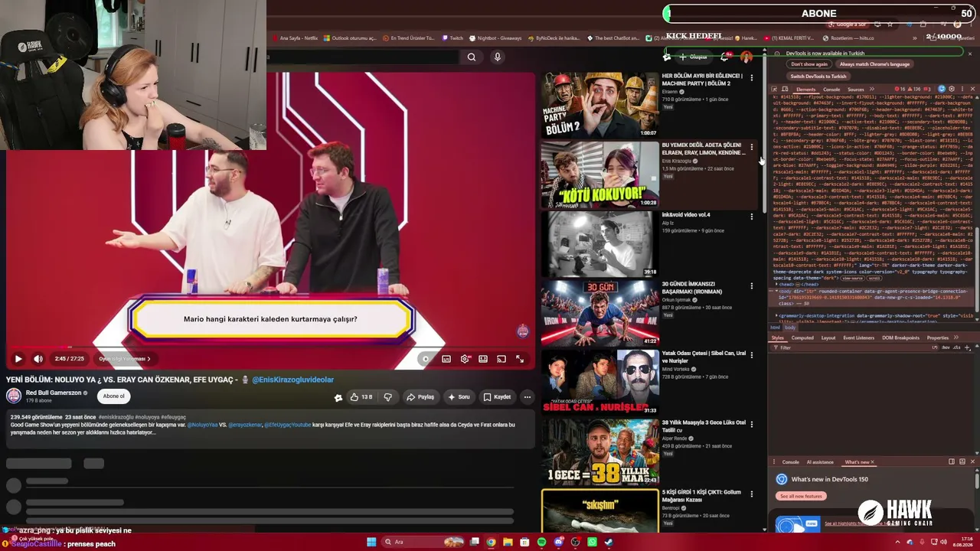Click the YouTube search magnifier button
Screen dimensions: 980x551
pyautogui.click(x=472, y=57)
